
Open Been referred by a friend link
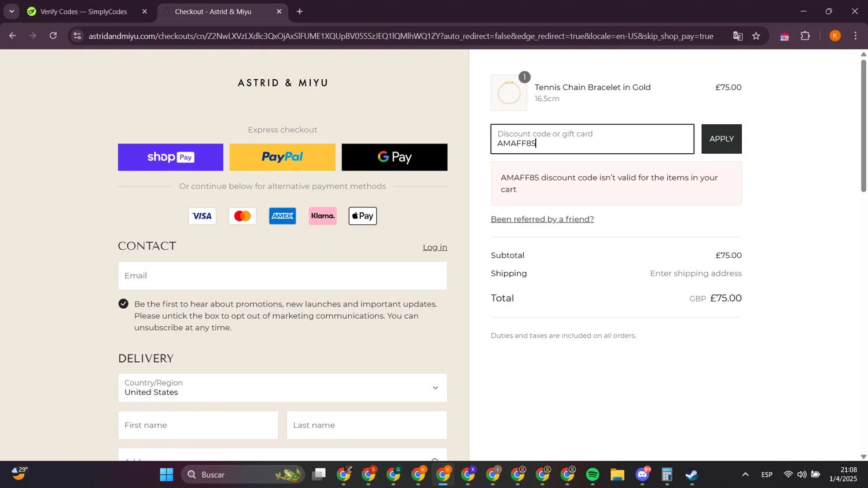point(542,219)
